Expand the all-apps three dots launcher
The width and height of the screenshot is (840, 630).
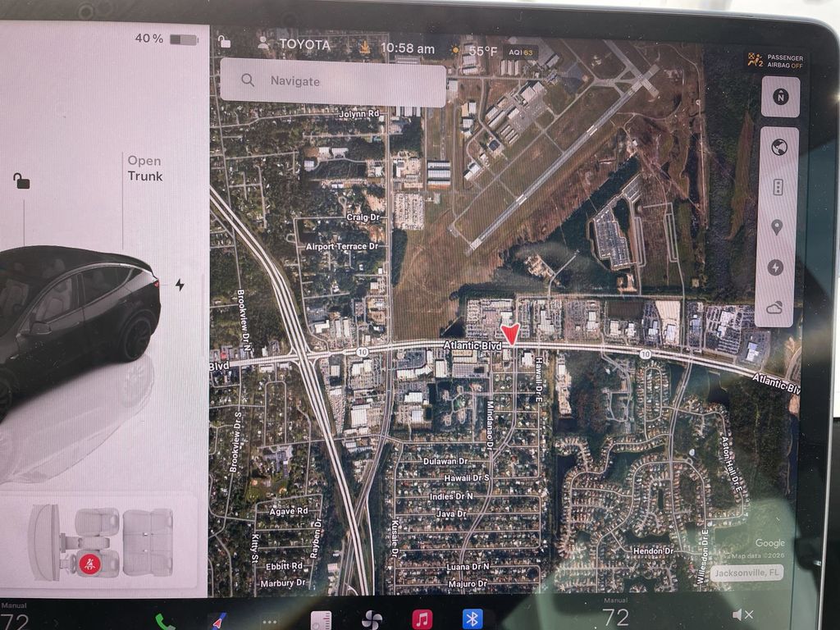click(270, 621)
